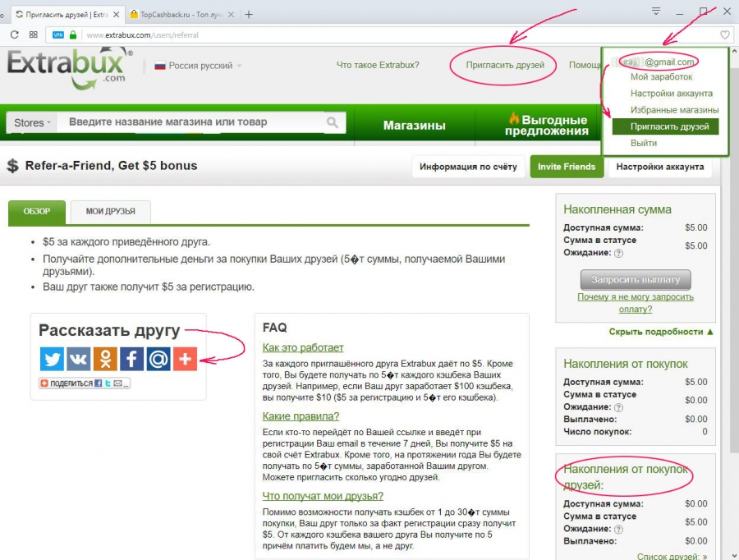The height and width of the screenshot is (560, 739).
Task: Open the 'Список друзей' link
Action: 672,556
